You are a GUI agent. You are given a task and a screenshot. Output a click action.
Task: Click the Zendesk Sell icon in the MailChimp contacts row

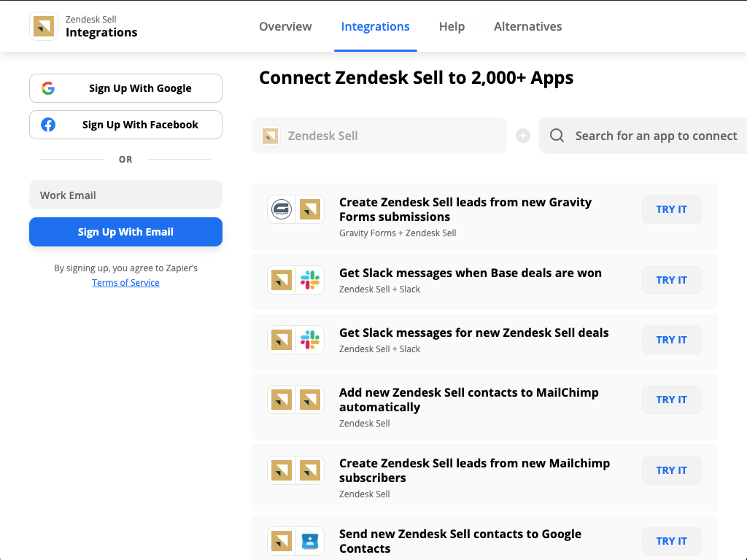tap(282, 400)
